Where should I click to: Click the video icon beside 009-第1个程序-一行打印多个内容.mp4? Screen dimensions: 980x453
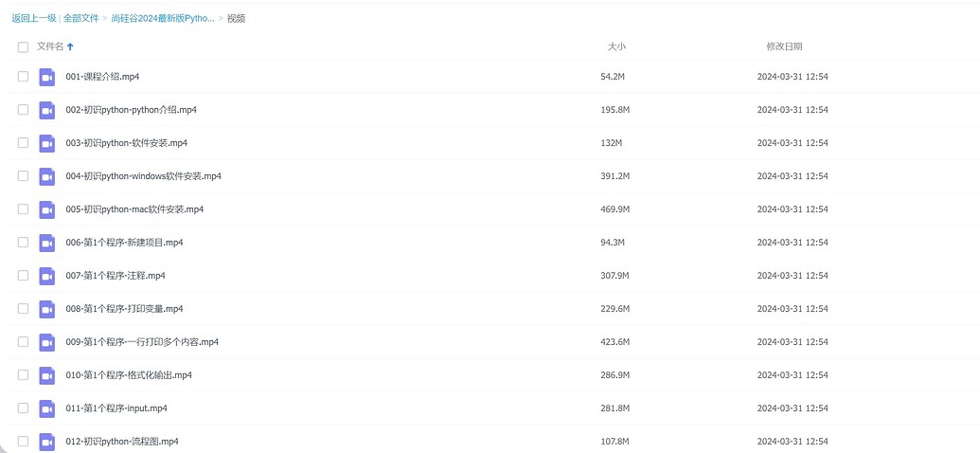coord(47,342)
